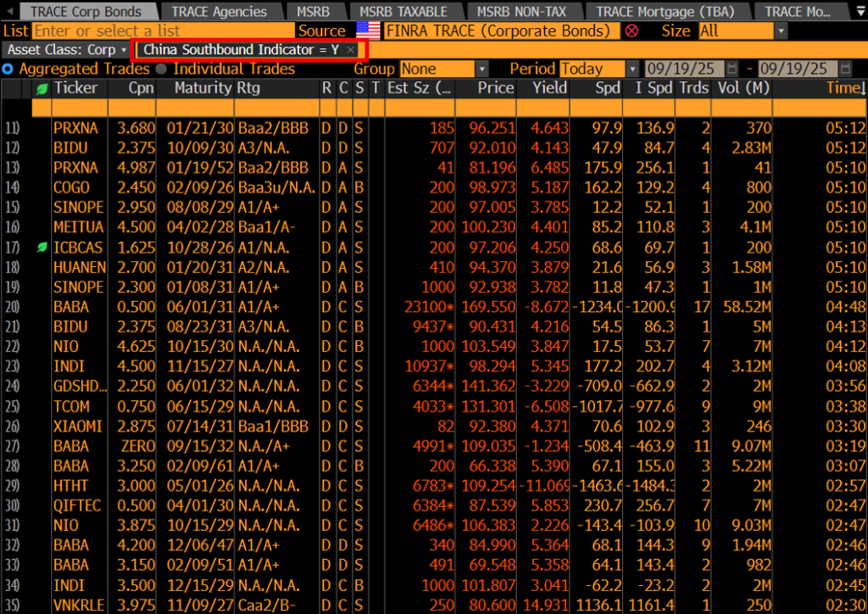Select the BIDU 08/23/31 bond ticker
Viewport: 868px width, 614px height.
pos(70,327)
